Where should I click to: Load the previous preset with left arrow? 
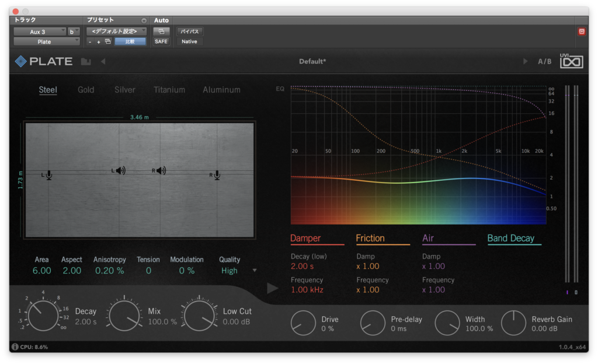point(103,61)
